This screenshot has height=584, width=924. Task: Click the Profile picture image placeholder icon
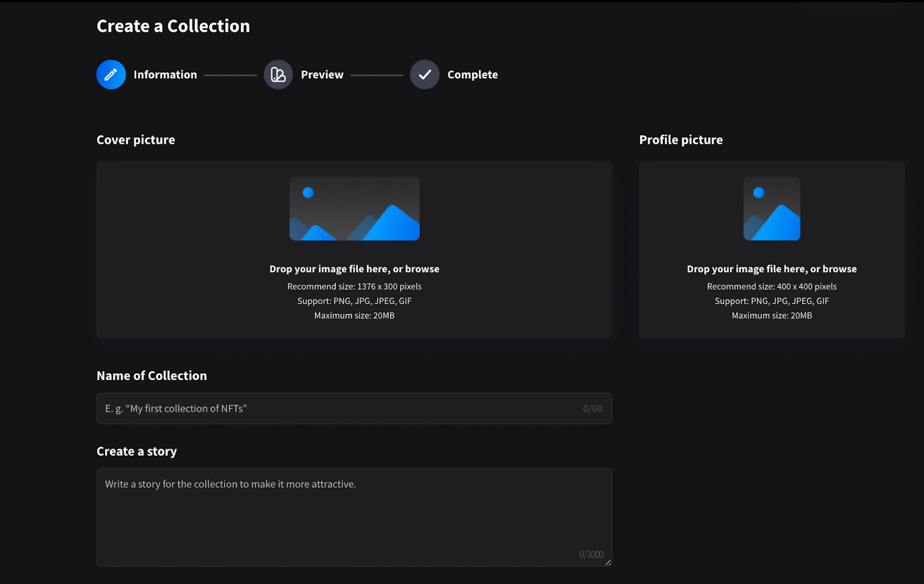(x=772, y=208)
